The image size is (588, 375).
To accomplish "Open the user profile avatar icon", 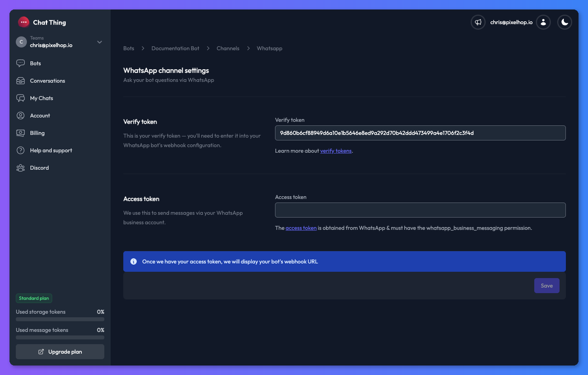I will [x=543, y=22].
